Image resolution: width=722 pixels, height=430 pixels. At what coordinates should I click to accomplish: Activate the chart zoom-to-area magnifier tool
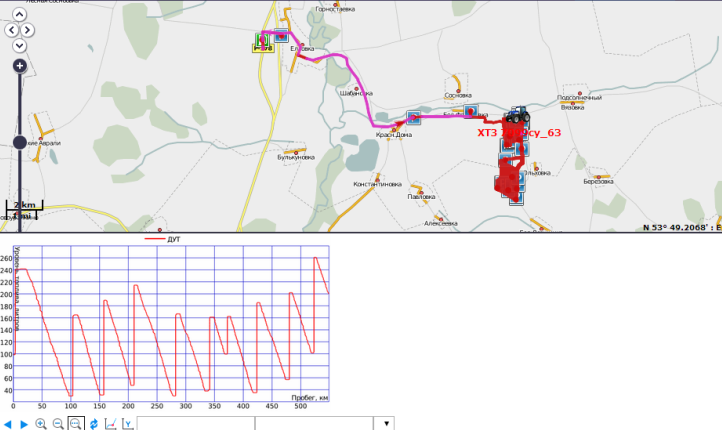coord(76,424)
